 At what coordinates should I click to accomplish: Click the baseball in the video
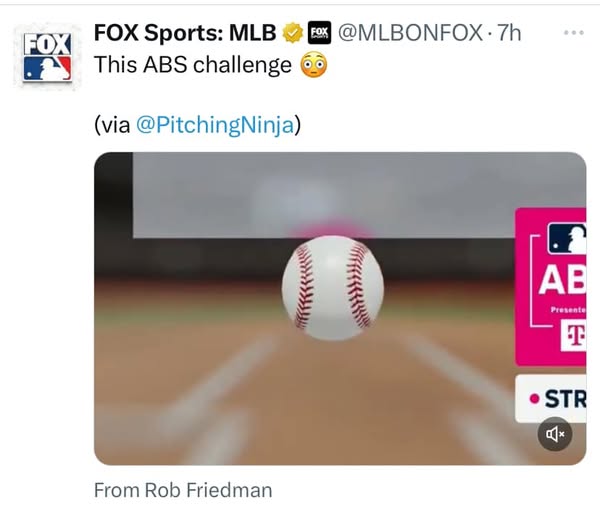click(x=332, y=287)
